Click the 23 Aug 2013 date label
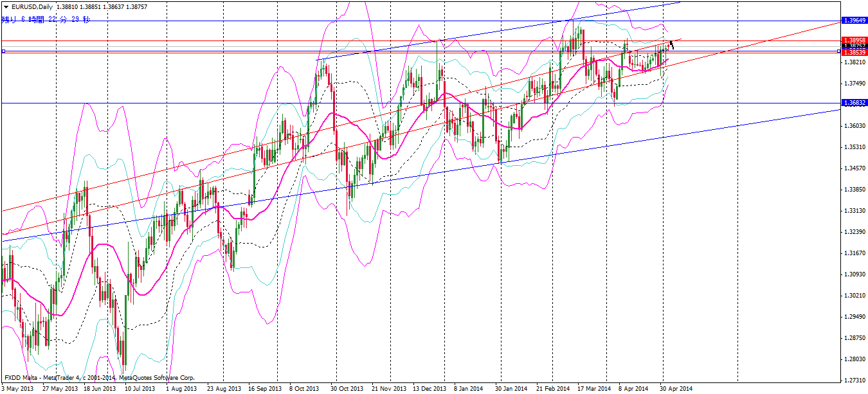Viewport: 868px width, 394px height. [224, 389]
